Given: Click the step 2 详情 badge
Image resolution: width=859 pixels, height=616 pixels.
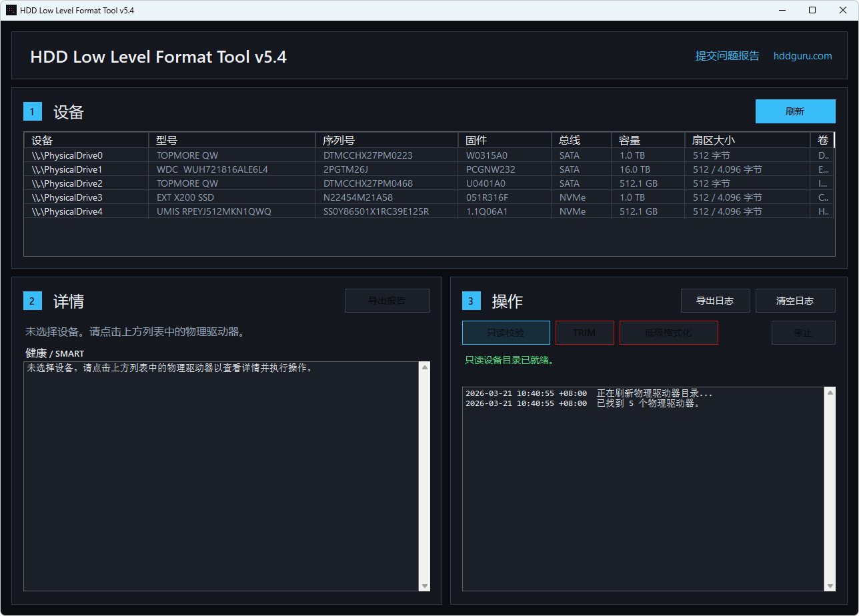Looking at the screenshot, I should pyautogui.click(x=33, y=301).
